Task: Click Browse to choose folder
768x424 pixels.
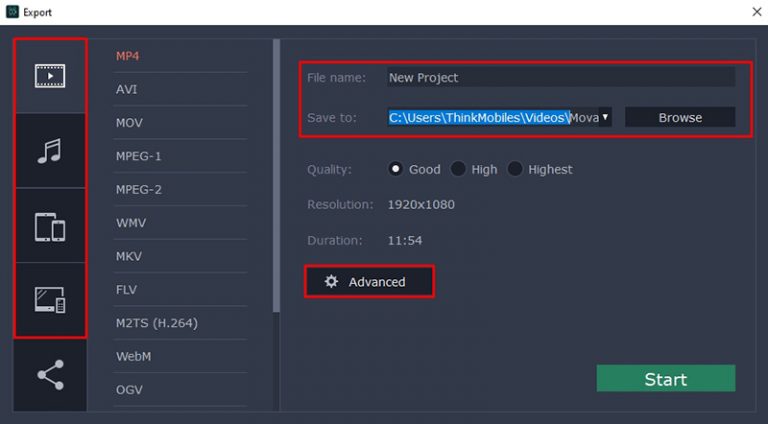Action: (x=680, y=117)
